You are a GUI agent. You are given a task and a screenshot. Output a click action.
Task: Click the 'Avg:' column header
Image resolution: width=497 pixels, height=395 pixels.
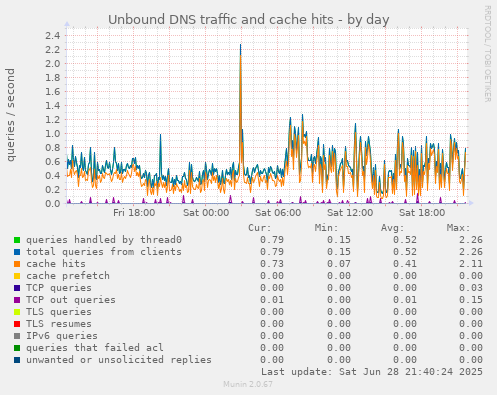click(392, 228)
